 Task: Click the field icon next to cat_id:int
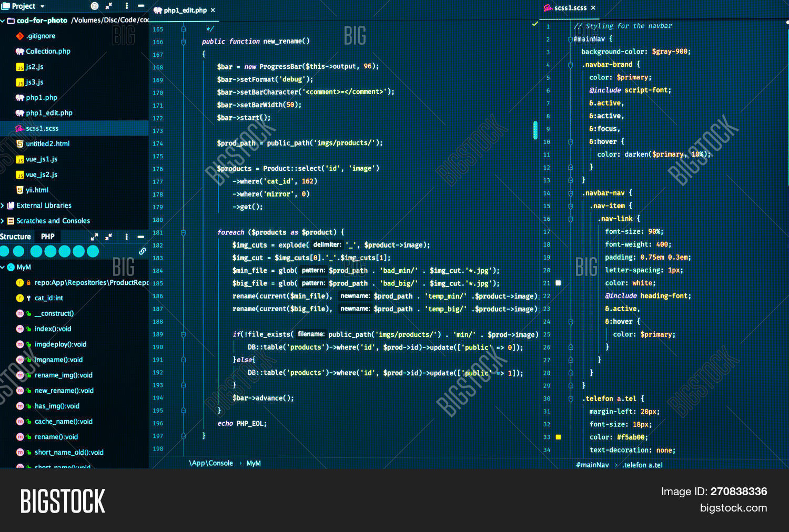coord(20,298)
